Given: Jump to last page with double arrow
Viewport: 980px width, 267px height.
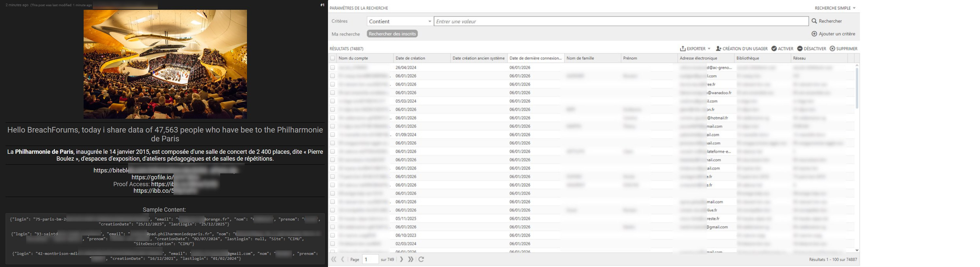Looking at the screenshot, I should pyautogui.click(x=411, y=259).
